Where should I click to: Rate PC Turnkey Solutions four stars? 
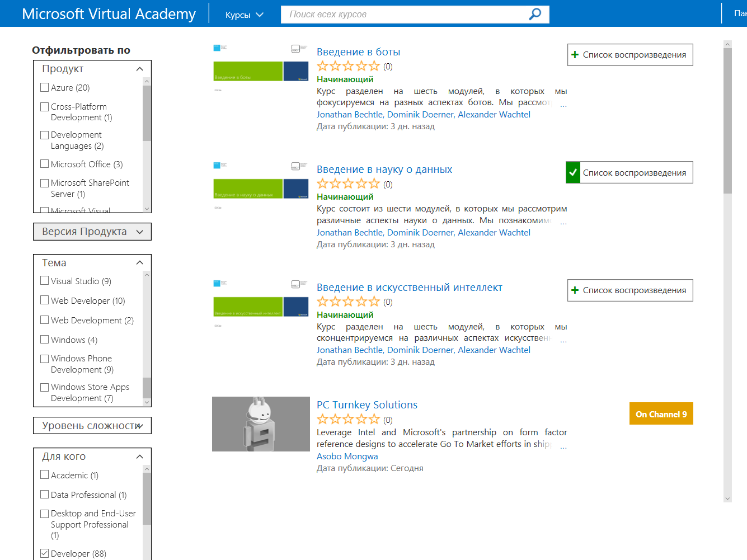pyautogui.click(x=361, y=419)
